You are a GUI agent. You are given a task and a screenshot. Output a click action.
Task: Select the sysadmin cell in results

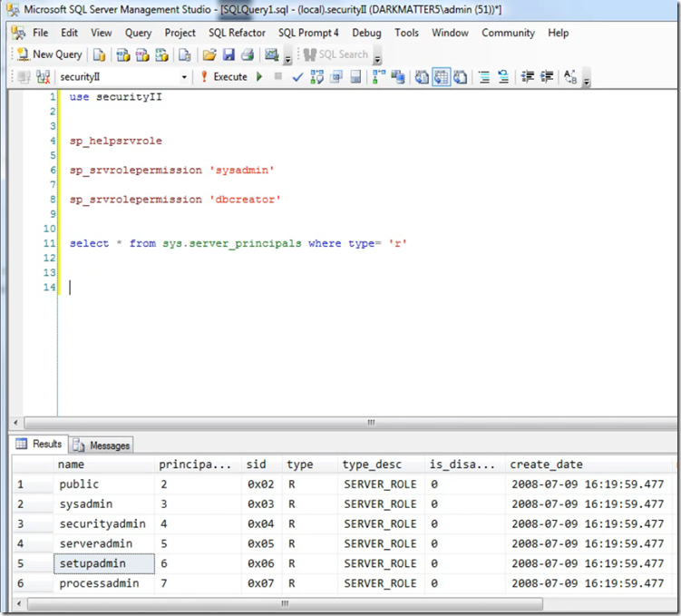point(103,504)
